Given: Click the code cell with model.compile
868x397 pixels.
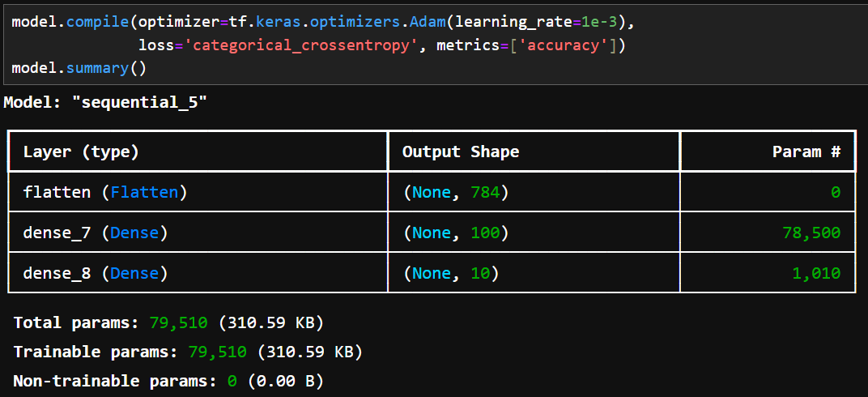Looking at the screenshot, I should (x=434, y=43).
